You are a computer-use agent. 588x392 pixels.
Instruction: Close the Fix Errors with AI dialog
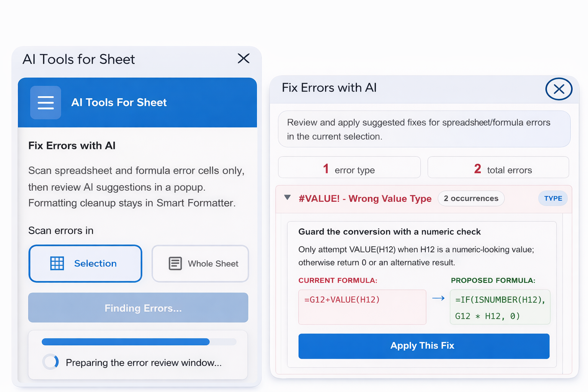[x=559, y=89]
